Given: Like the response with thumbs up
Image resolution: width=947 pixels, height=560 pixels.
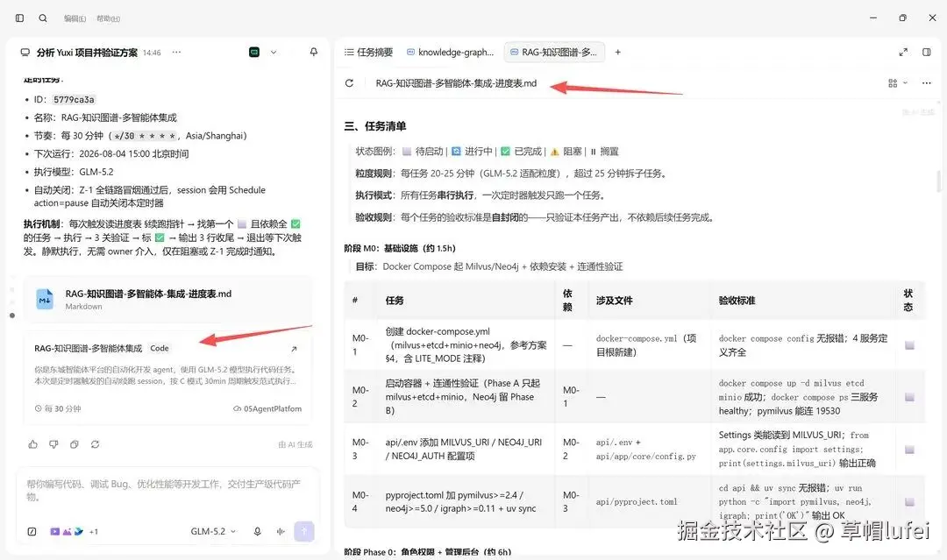Looking at the screenshot, I should click(32, 444).
